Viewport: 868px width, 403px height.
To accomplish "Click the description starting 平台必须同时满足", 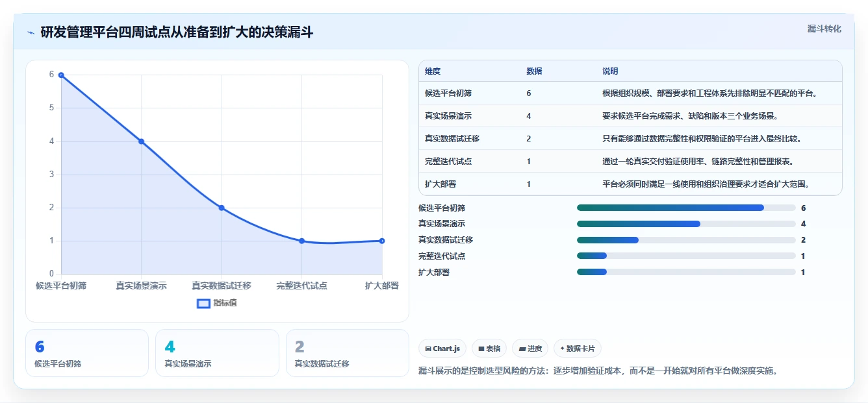I will pyautogui.click(x=706, y=184).
